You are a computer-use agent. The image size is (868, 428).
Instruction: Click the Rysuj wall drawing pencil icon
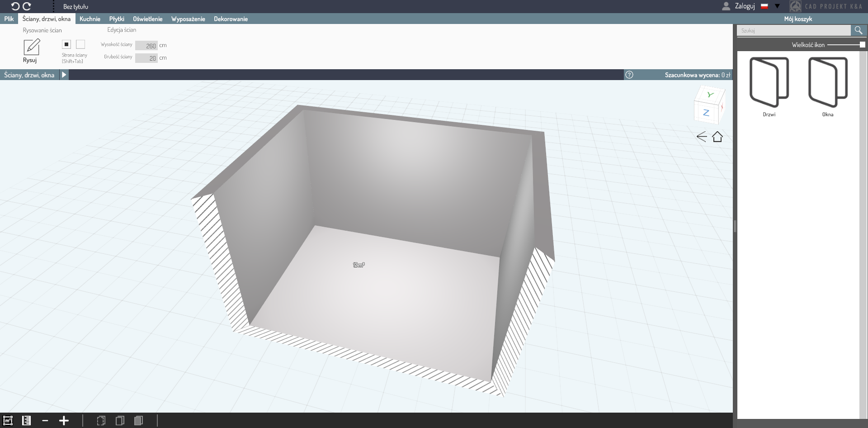point(31,47)
